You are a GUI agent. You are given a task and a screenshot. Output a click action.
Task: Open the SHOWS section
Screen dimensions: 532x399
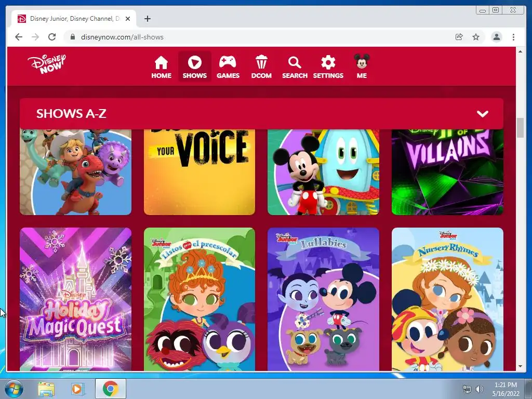click(x=194, y=66)
